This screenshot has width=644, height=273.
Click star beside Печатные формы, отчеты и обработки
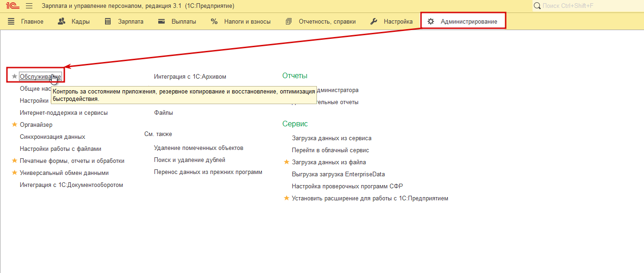pos(14,161)
